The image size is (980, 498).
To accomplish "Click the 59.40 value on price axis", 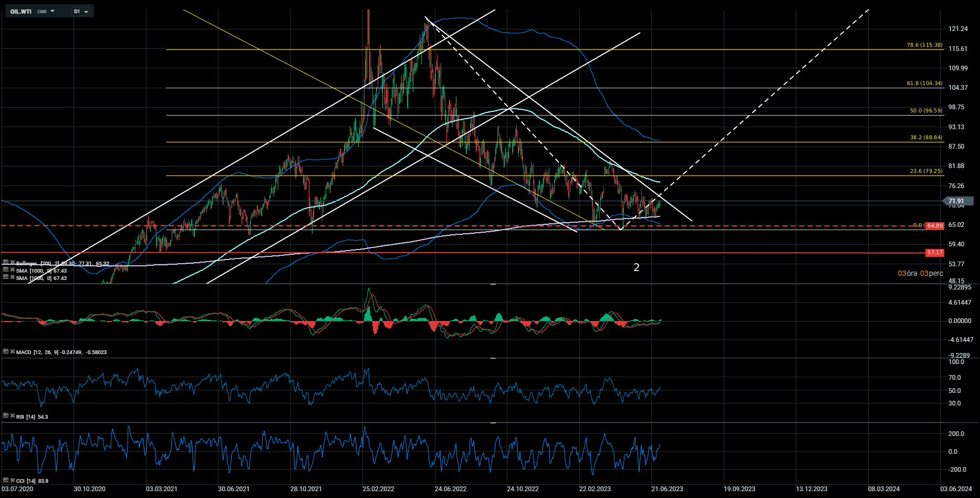I will click(956, 244).
